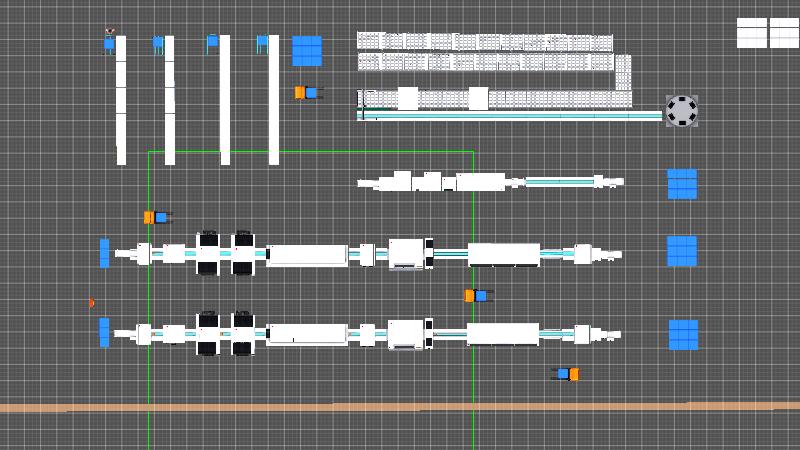Click the forklift on the green boundary's left edge
The image size is (800, 450).
click(x=157, y=217)
